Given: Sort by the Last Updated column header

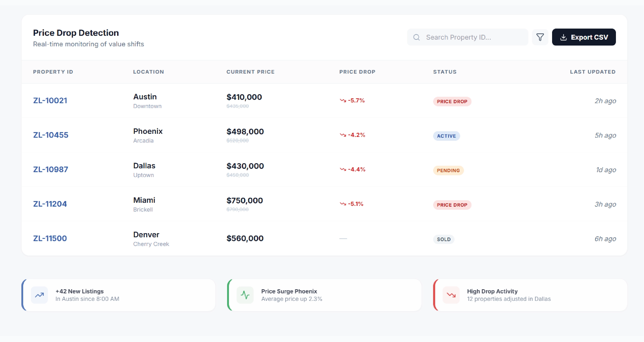Looking at the screenshot, I should pos(593,72).
